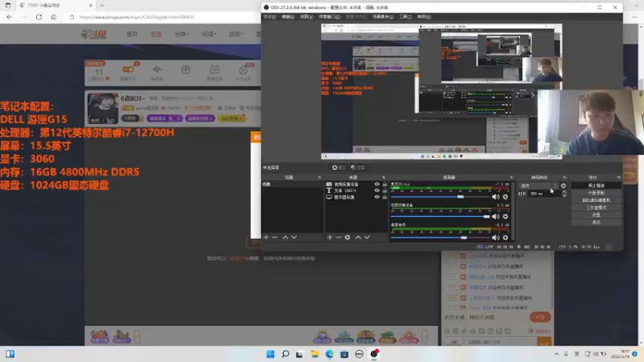Screen dimensions: 644x362
Task: Toggle visibility of 视频采集设备 source
Action: pyautogui.click(x=377, y=184)
